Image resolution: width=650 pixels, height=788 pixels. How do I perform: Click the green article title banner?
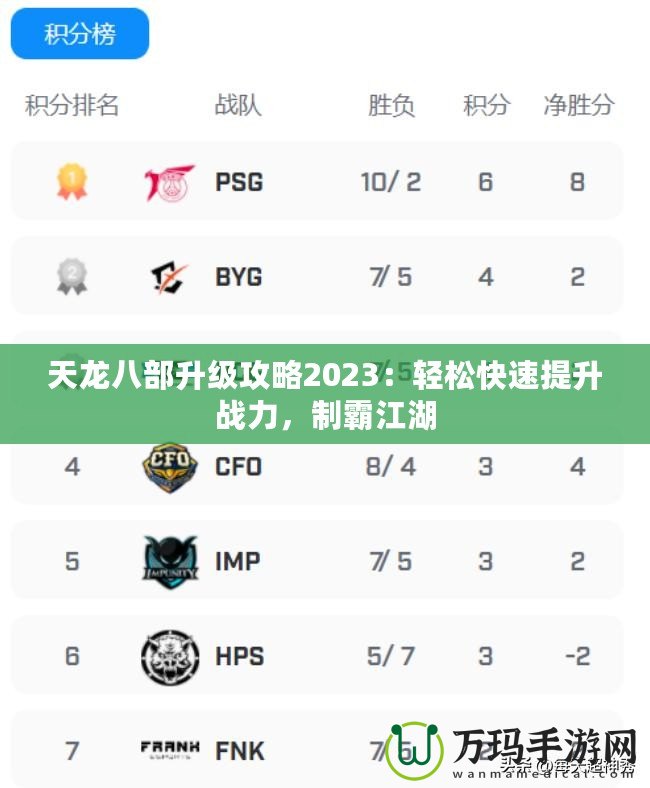click(325, 395)
